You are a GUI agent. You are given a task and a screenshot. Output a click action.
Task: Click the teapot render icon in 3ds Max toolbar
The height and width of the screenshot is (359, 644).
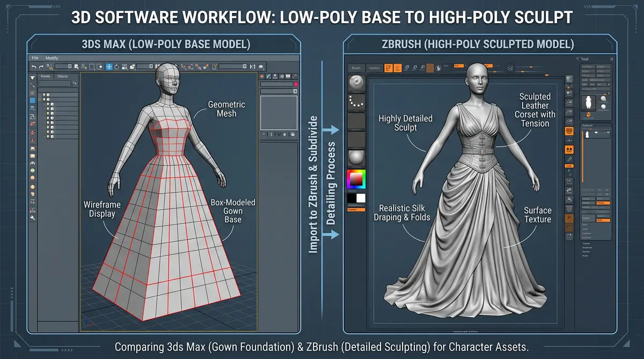click(x=261, y=67)
